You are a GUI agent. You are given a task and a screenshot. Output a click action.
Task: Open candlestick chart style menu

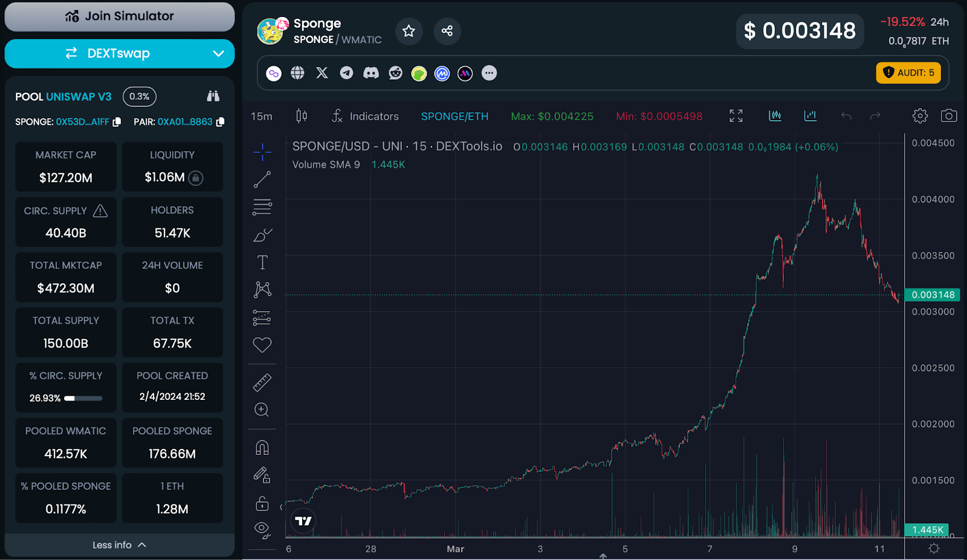tap(302, 116)
